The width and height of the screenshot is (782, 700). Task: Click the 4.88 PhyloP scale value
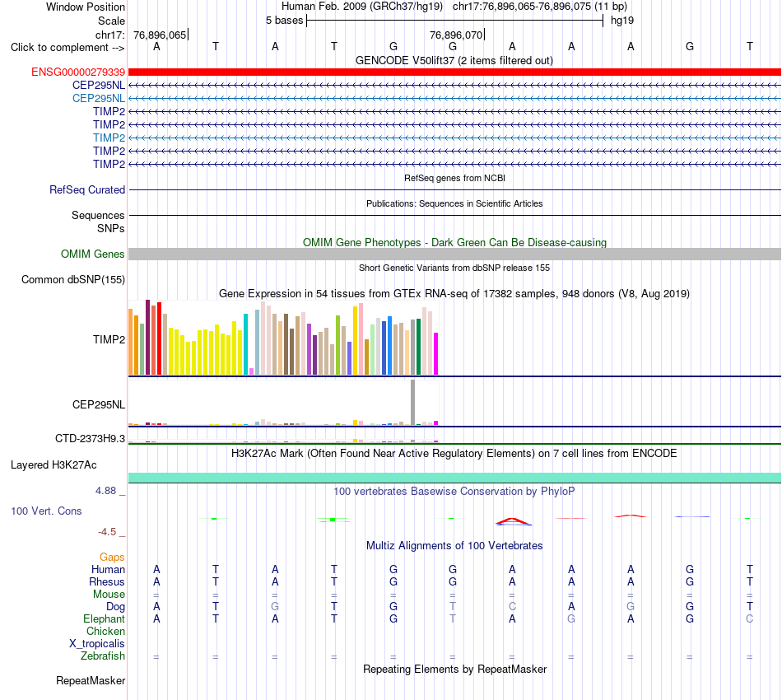[105, 491]
